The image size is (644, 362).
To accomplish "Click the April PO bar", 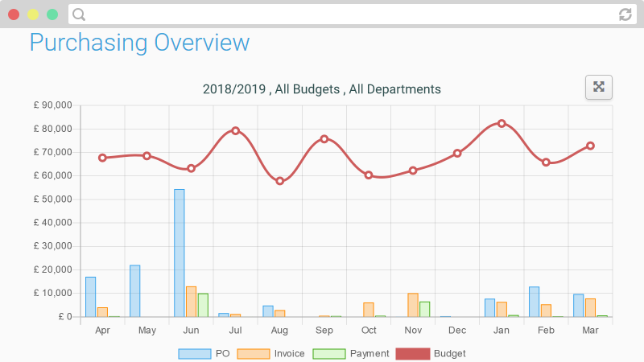I will [x=90, y=297].
